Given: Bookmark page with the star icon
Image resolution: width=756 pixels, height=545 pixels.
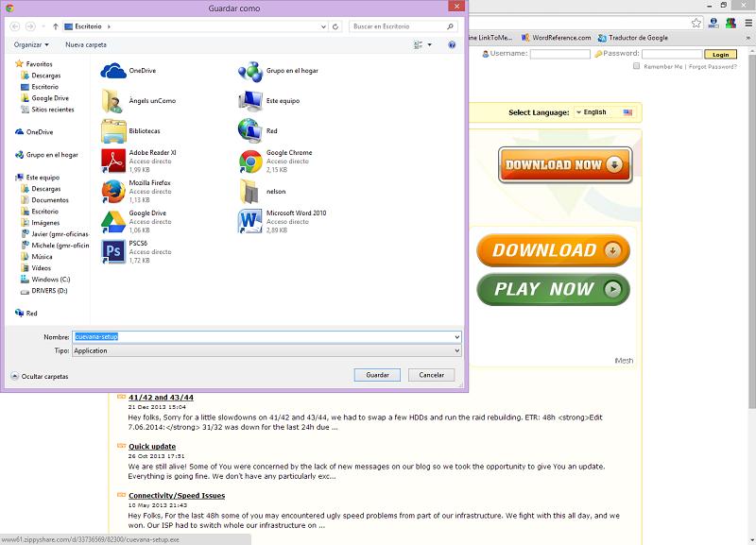Looking at the screenshot, I should [x=696, y=22].
